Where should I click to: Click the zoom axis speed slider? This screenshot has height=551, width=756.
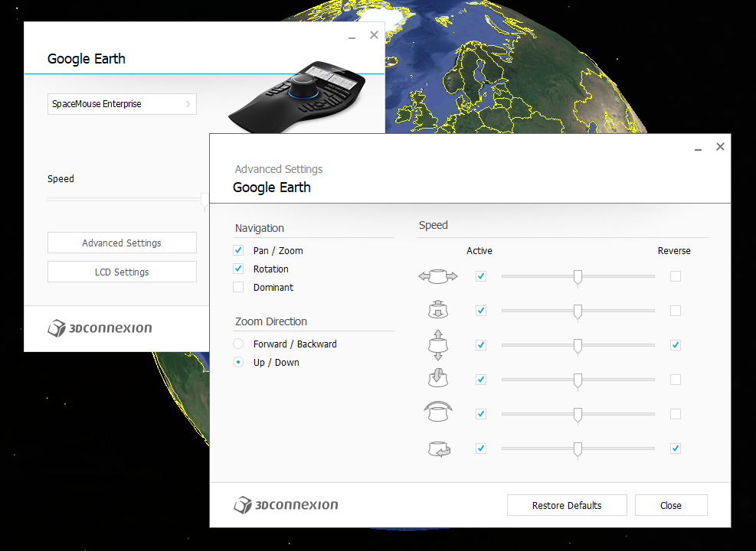click(578, 311)
